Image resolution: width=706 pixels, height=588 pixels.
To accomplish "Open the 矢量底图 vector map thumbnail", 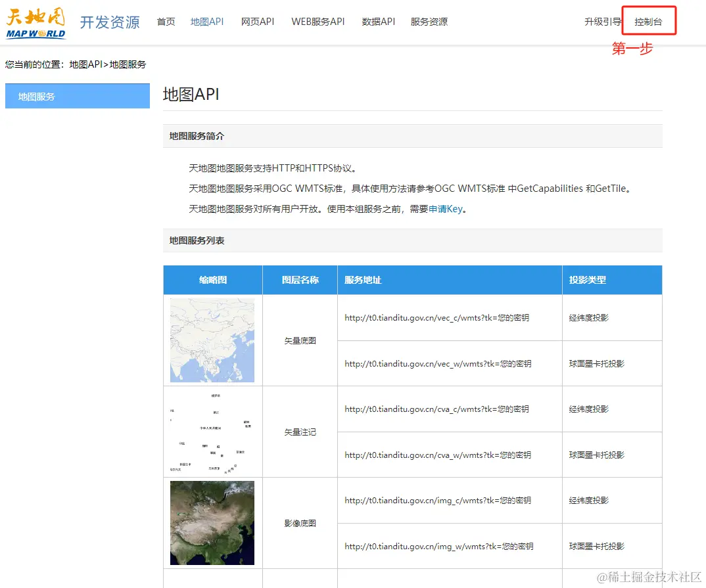I will click(212, 340).
